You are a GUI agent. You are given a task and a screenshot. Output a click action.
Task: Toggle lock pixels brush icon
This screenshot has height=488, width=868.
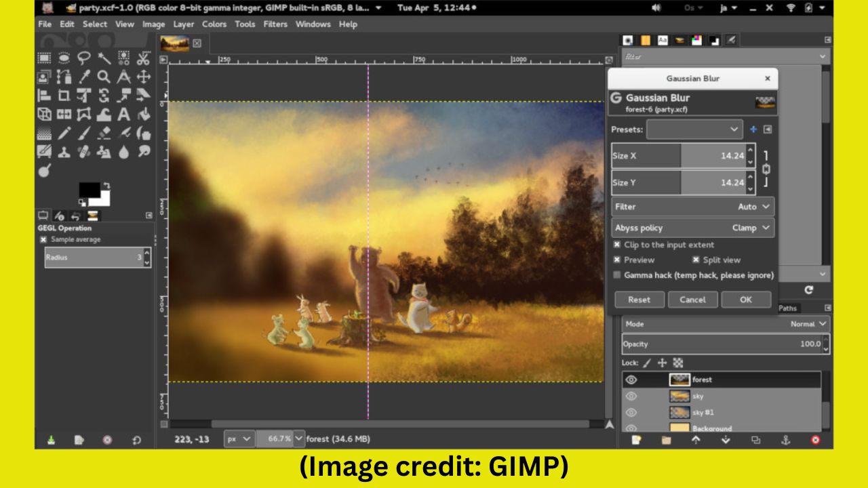pos(647,363)
